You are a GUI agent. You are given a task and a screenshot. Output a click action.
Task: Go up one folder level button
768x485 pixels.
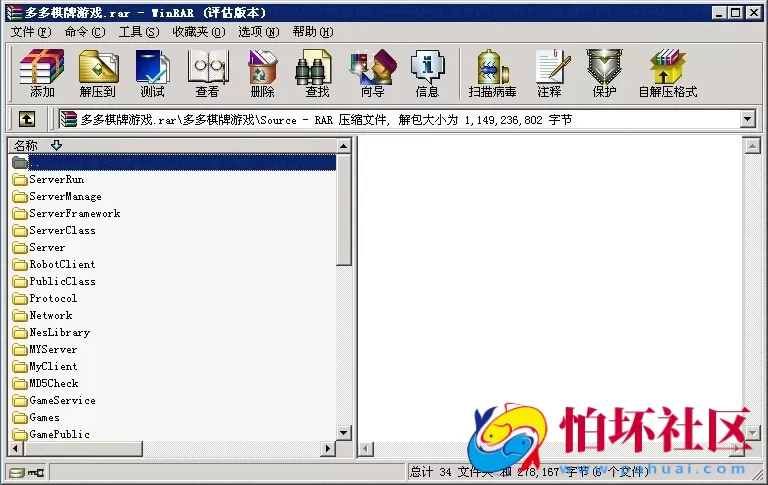pyautogui.click(x=26, y=119)
